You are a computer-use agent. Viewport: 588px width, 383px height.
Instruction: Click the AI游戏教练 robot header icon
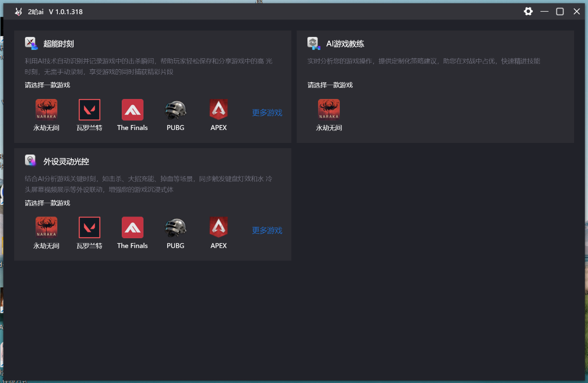click(x=313, y=43)
